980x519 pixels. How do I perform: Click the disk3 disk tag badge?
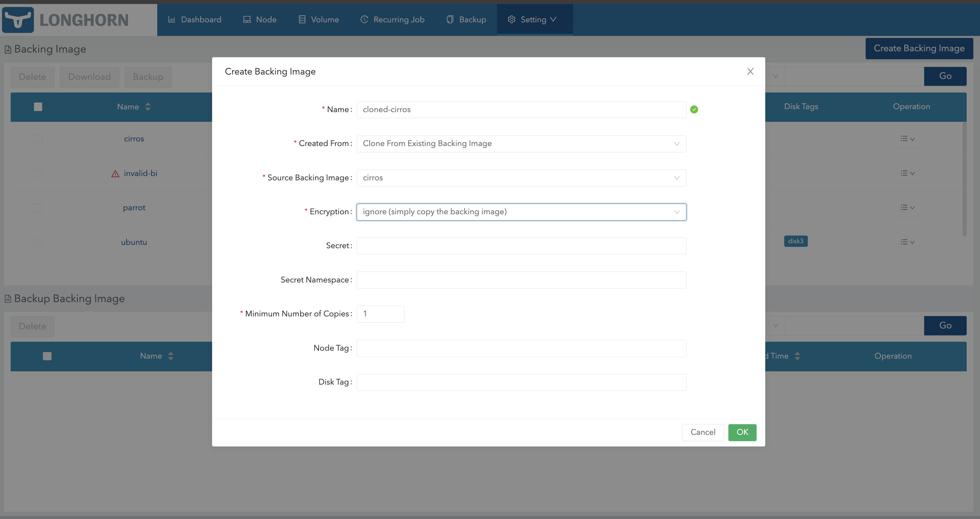[796, 242]
